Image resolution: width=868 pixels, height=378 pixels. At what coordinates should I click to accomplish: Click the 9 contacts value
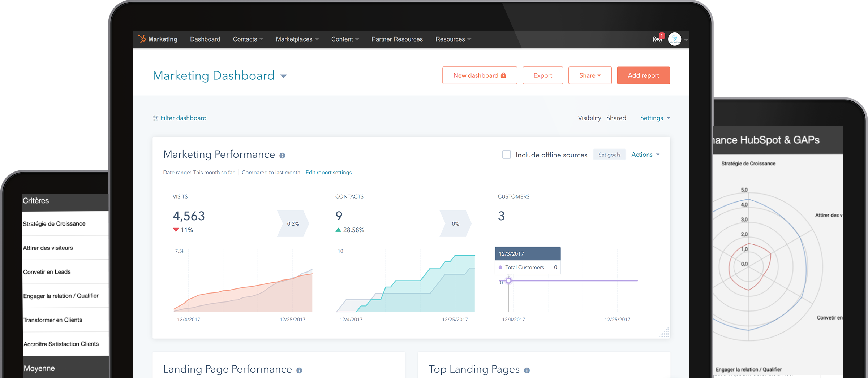(x=339, y=216)
